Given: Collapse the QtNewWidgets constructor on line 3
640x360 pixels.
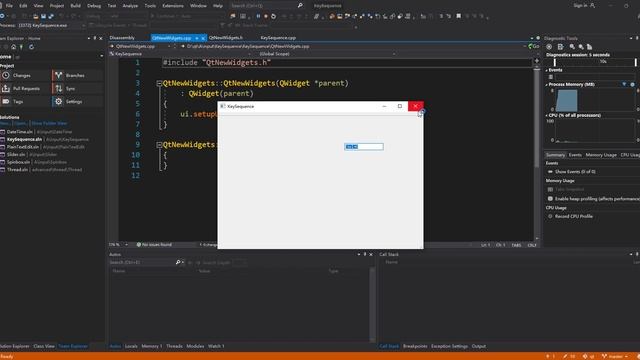Looking at the screenshot, I should coord(159,83).
